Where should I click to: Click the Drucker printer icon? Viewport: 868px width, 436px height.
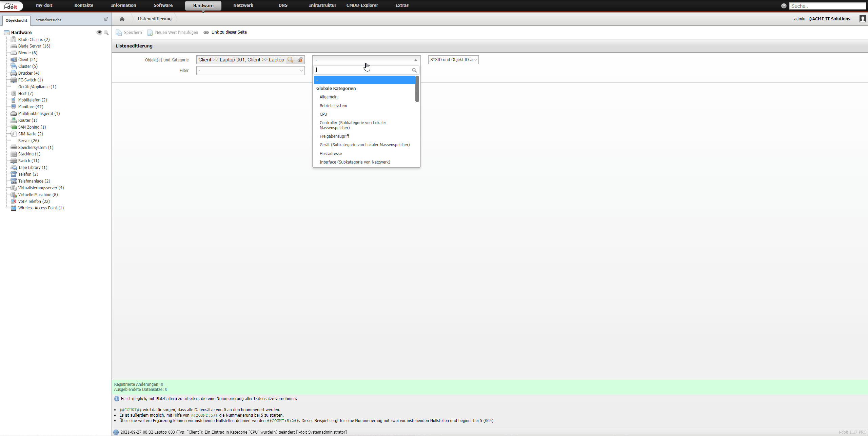pyautogui.click(x=14, y=73)
